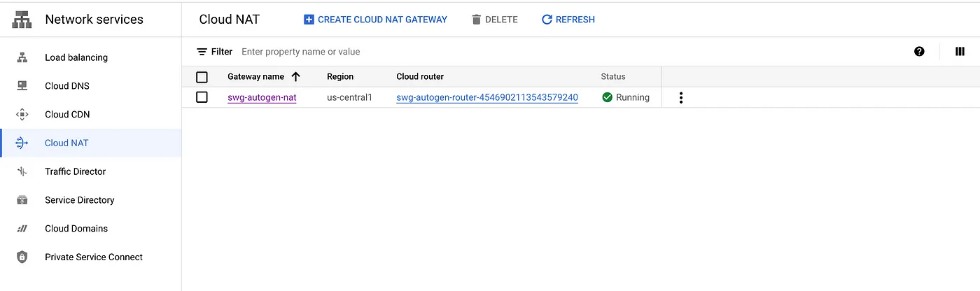The height and width of the screenshot is (291, 980).
Task: Click the Traffic Director icon
Action: pyautogui.click(x=22, y=171)
